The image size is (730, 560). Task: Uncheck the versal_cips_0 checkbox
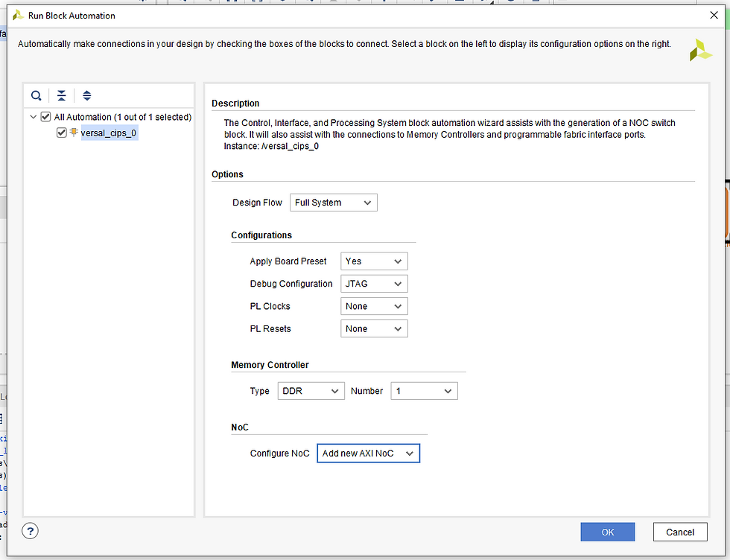click(x=61, y=133)
